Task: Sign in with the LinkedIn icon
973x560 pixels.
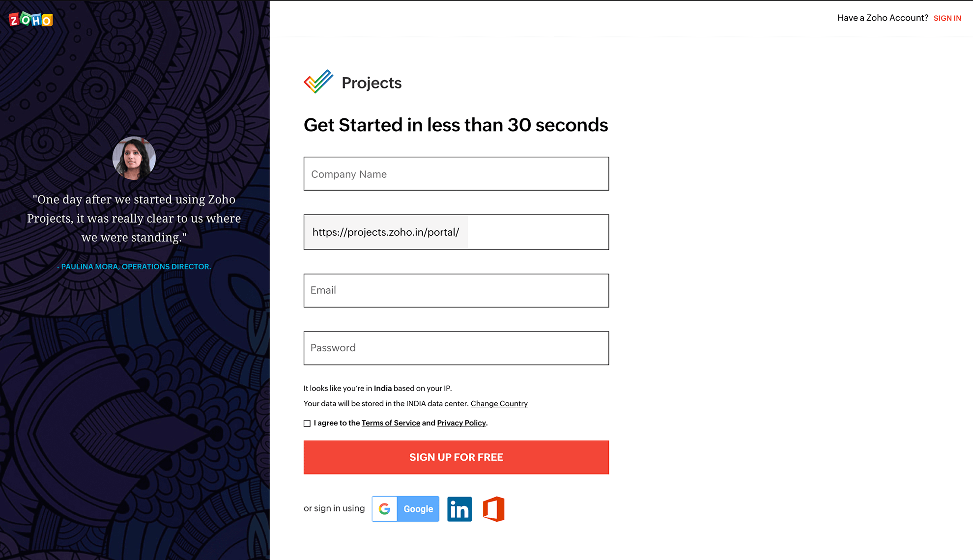Action: [459, 509]
